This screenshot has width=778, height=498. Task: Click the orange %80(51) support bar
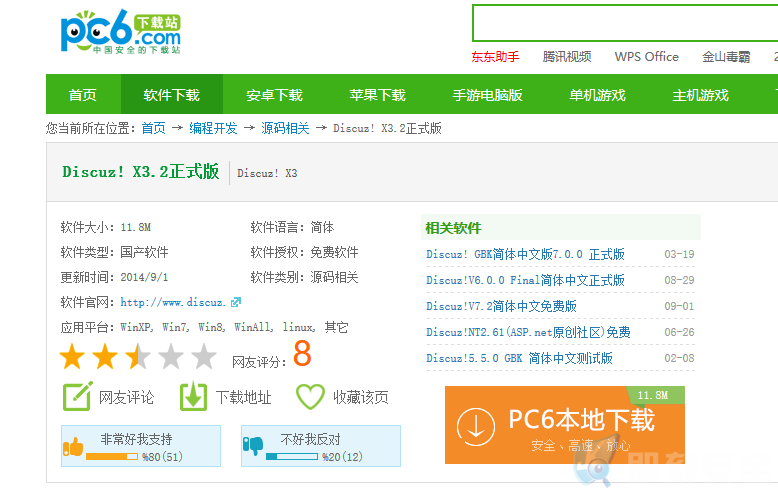112,456
